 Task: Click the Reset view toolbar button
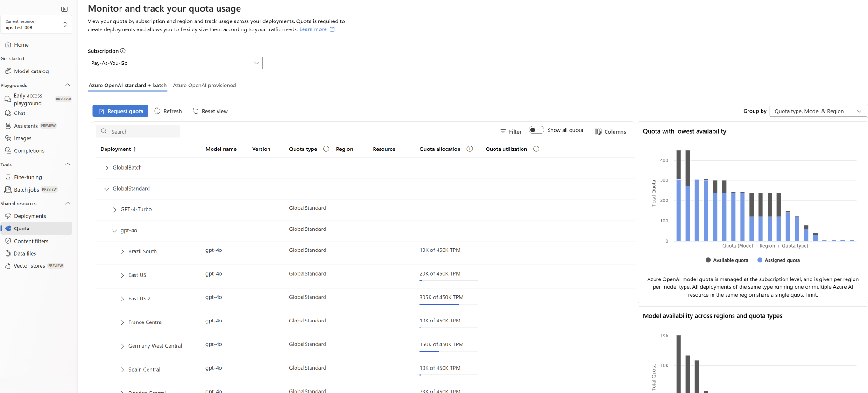(x=210, y=111)
